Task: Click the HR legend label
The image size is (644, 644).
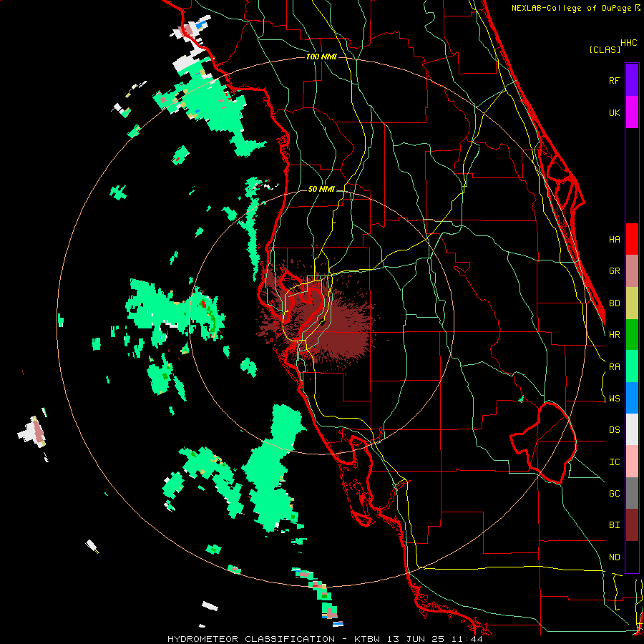Action: point(614,335)
